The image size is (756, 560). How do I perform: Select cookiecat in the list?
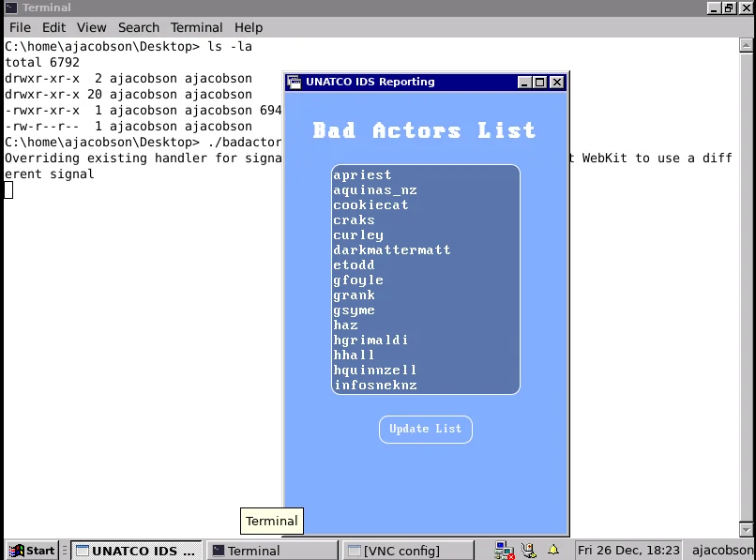pyautogui.click(x=370, y=205)
